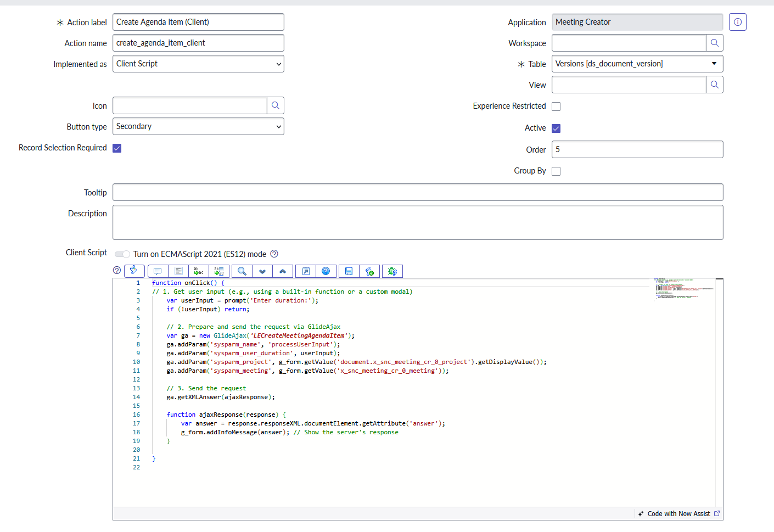The height and width of the screenshot is (532, 774).
Task: Click the Workspace reference field
Action: pos(629,43)
